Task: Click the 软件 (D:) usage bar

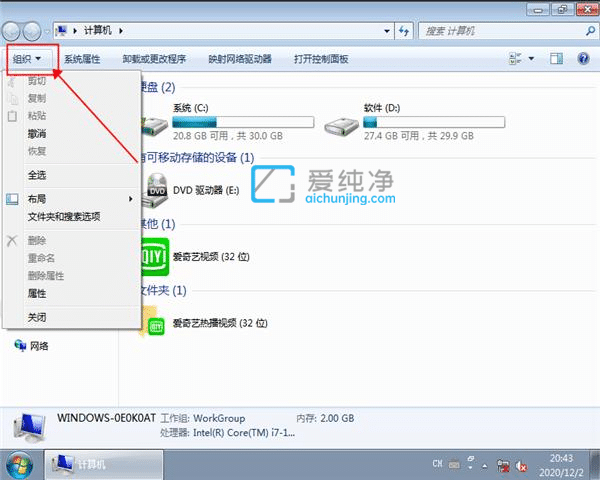Action: pyautogui.click(x=434, y=122)
